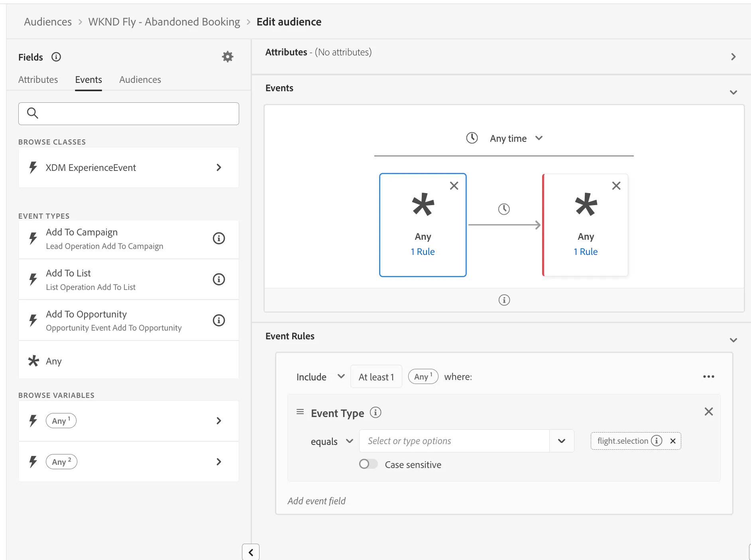Open 1 Rule on first Any card
This screenshot has width=751, height=560.
423,252
